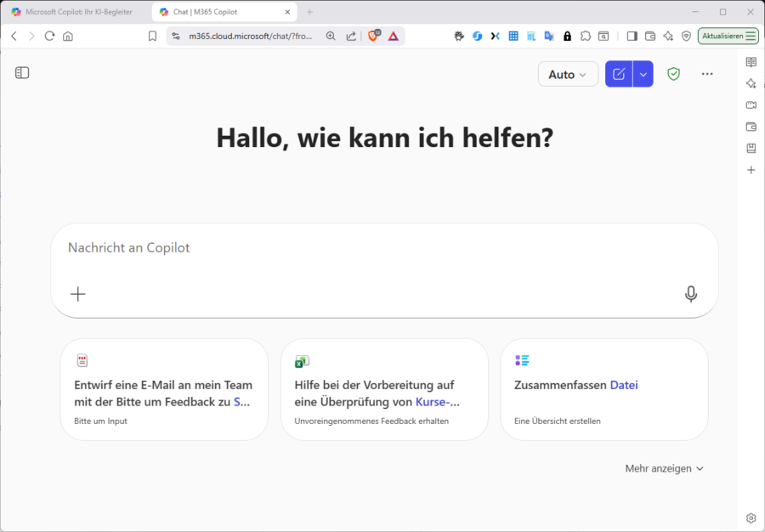The image size is (765, 532).
Task: Toggle the Copilot navigation side panel
Action: pos(22,73)
